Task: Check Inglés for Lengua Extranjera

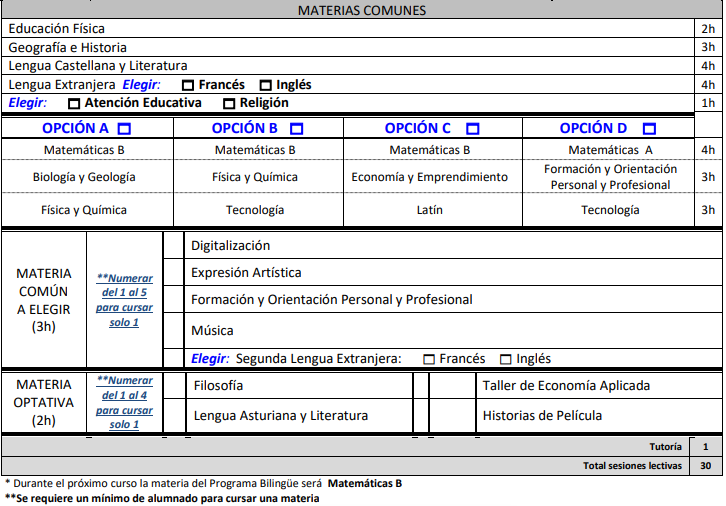Action: (265, 85)
